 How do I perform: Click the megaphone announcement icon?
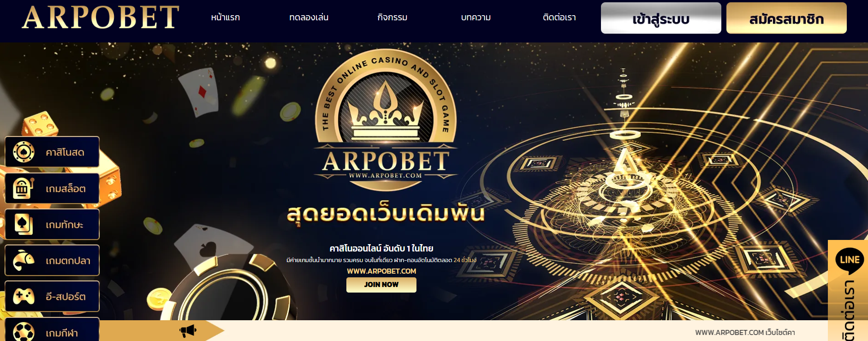pos(188,330)
